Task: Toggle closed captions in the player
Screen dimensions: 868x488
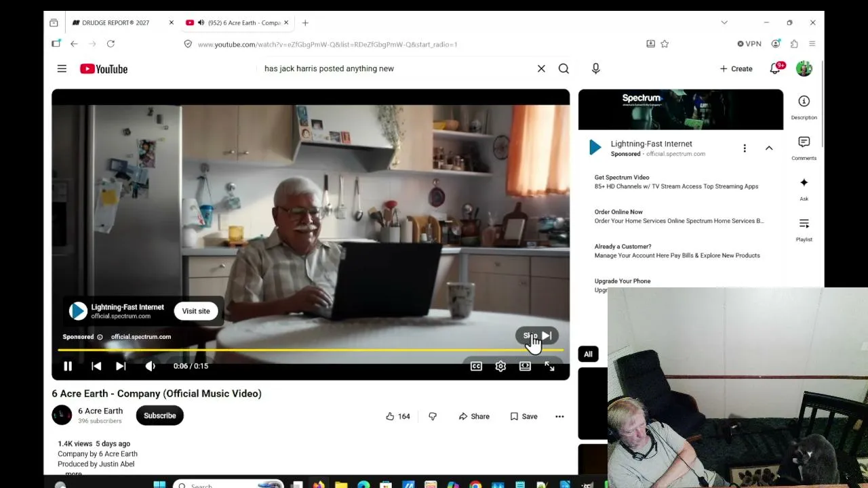Action: (476, 366)
